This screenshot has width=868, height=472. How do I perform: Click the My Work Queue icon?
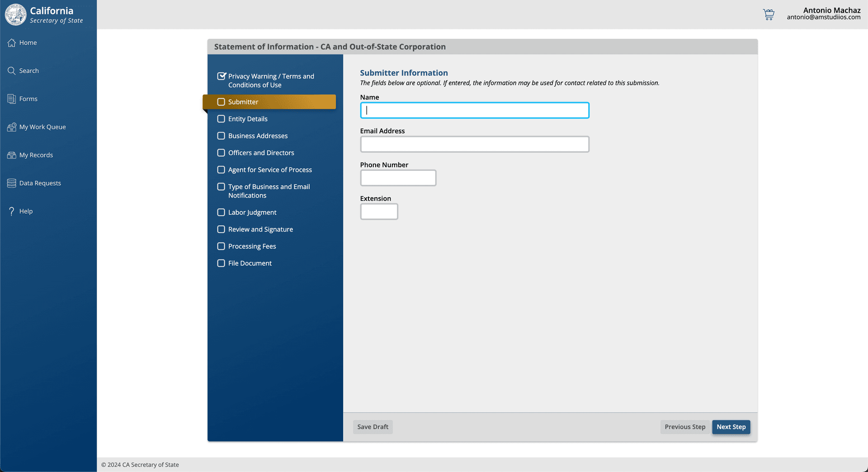pos(12,127)
